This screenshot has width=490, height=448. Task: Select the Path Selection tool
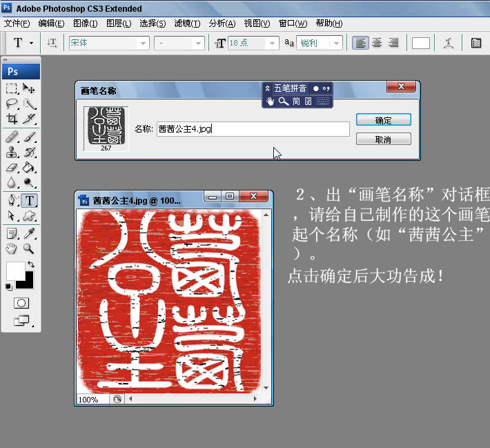[x=12, y=215]
